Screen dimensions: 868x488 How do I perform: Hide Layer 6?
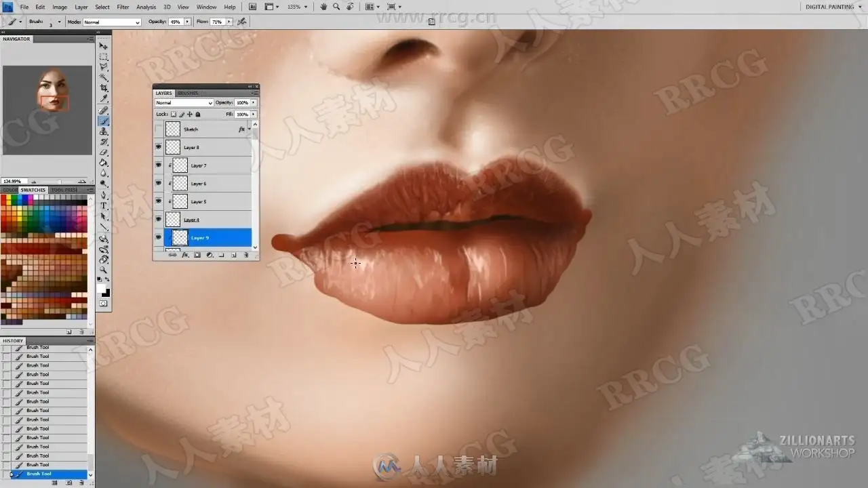pyautogui.click(x=159, y=183)
